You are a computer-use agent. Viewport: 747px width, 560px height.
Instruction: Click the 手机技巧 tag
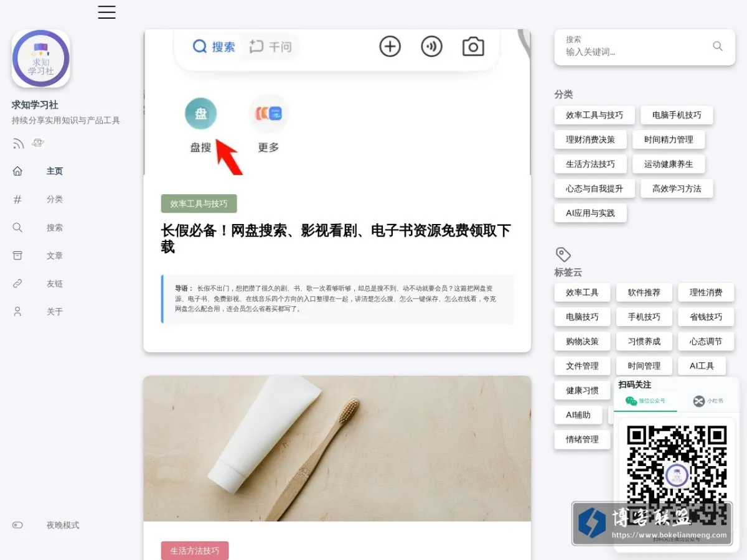[644, 317]
